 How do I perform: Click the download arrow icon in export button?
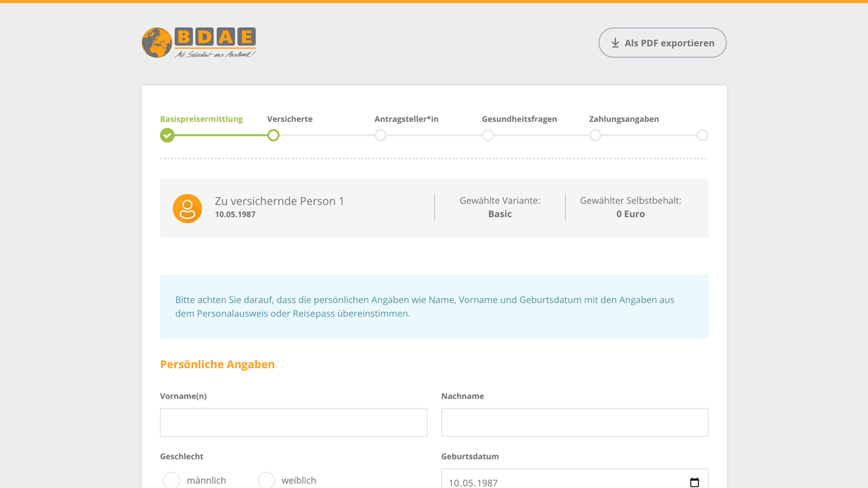point(615,43)
